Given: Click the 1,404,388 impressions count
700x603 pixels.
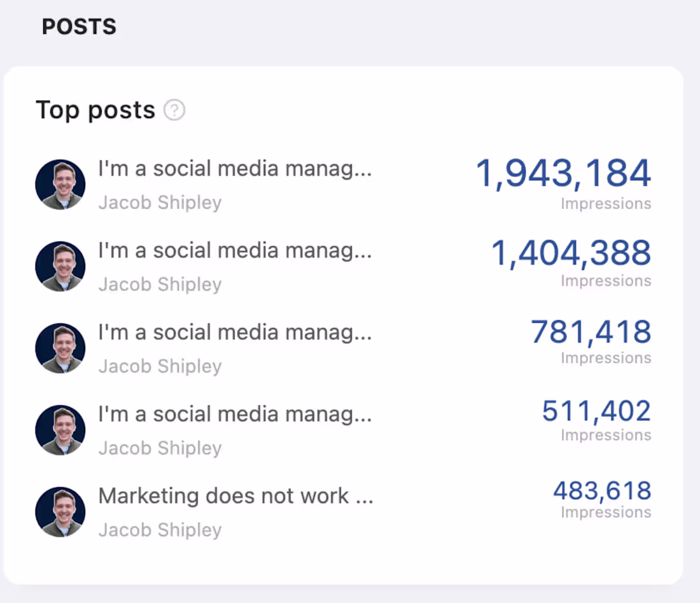Looking at the screenshot, I should (571, 253).
